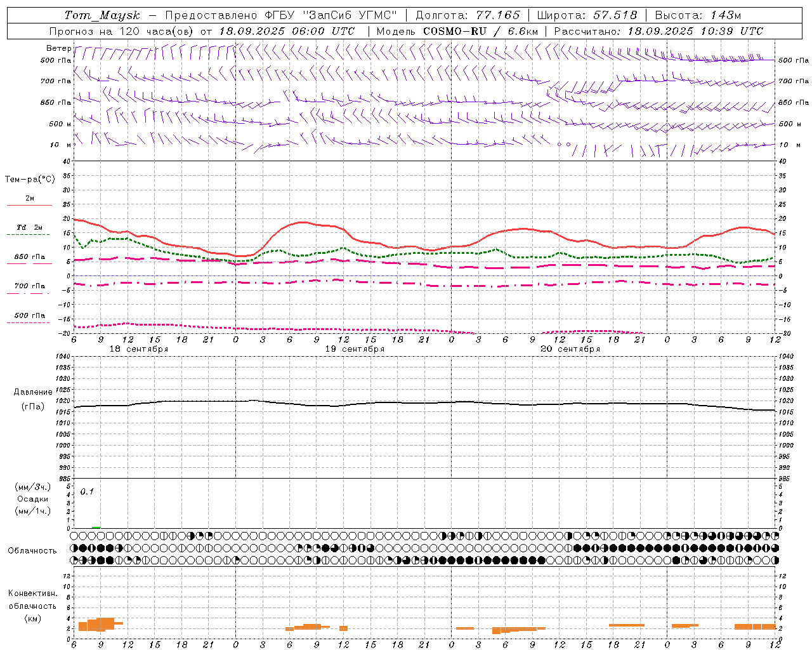Select the '850 гПа' legend entry in temperature panel

point(30,257)
